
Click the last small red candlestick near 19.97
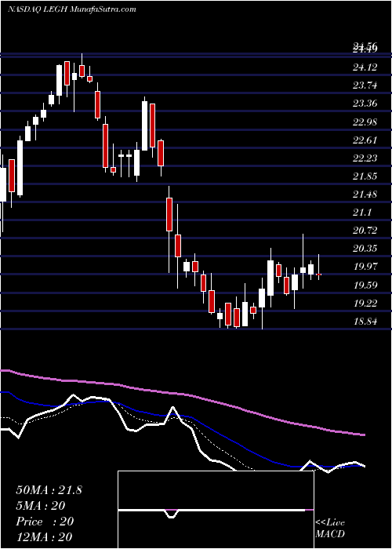point(318,274)
